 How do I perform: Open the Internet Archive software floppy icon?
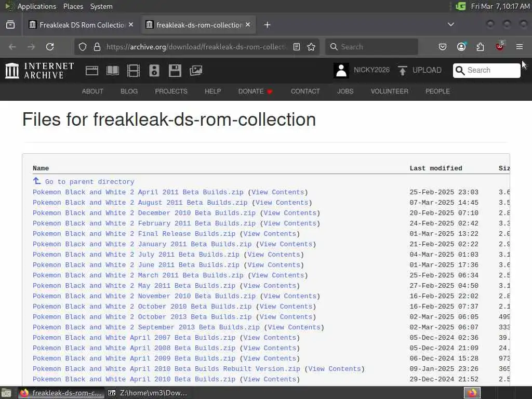tap(175, 71)
